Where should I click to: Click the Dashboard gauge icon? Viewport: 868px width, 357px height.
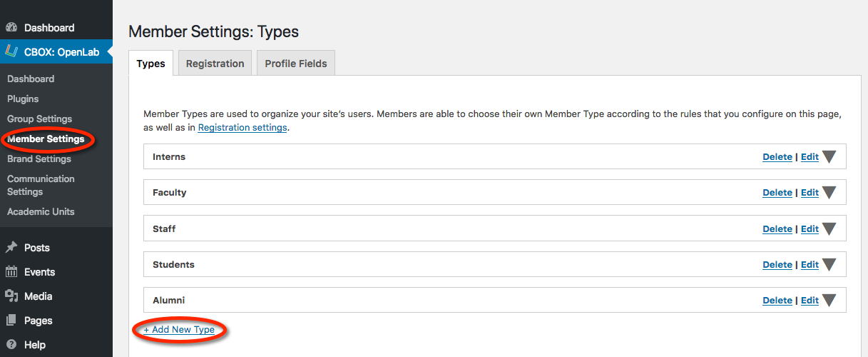click(11, 28)
